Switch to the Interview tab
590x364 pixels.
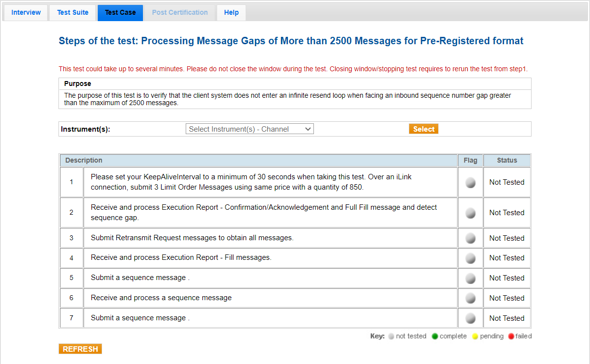click(x=26, y=13)
